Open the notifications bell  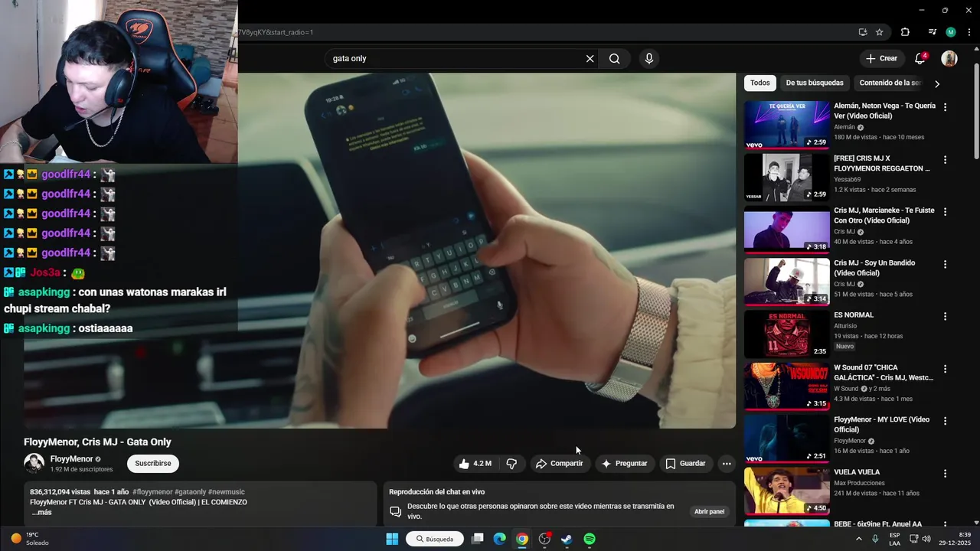point(920,58)
